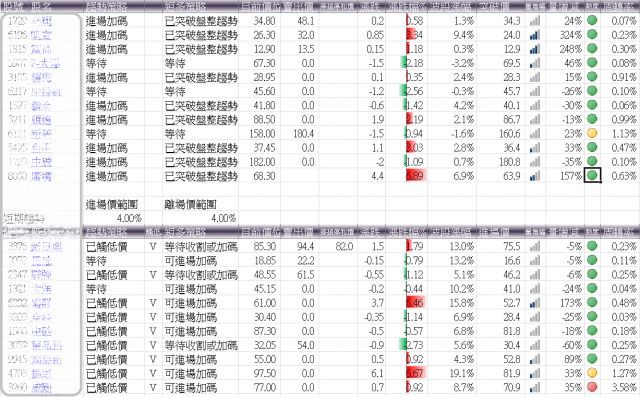Click the volume bars icon in the 3.58% row
This screenshot has height=397, width=640.
535,387
